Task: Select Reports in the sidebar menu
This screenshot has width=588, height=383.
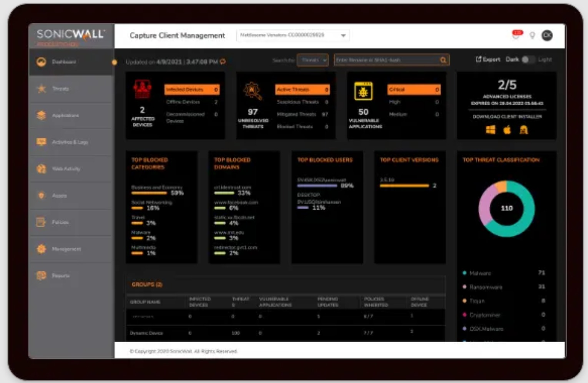Action: [61, 276]
